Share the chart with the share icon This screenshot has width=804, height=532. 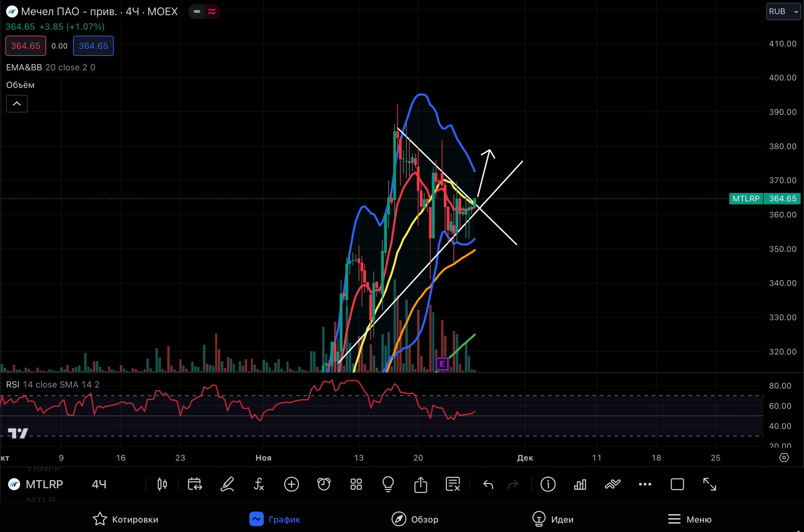(421, 484)
